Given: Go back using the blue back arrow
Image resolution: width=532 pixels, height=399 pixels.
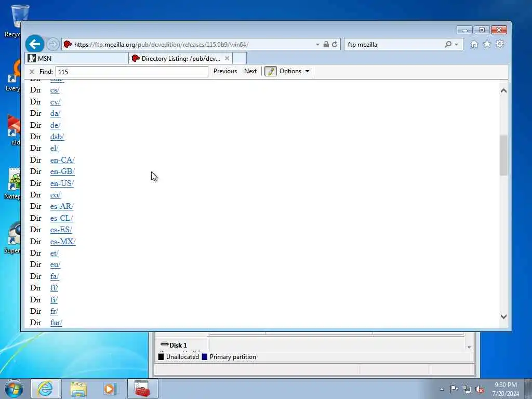Looking at the screenshot, I should coord(35,44).
